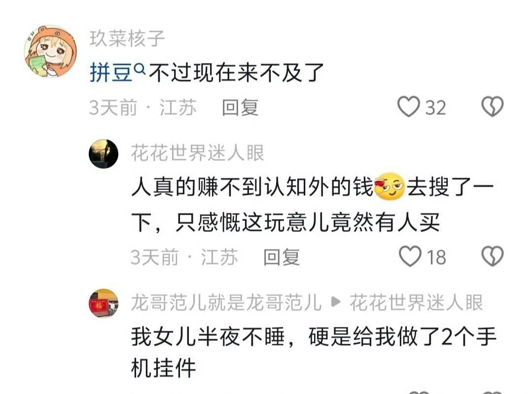Like the comment with 32 likes

click(409, 106)
